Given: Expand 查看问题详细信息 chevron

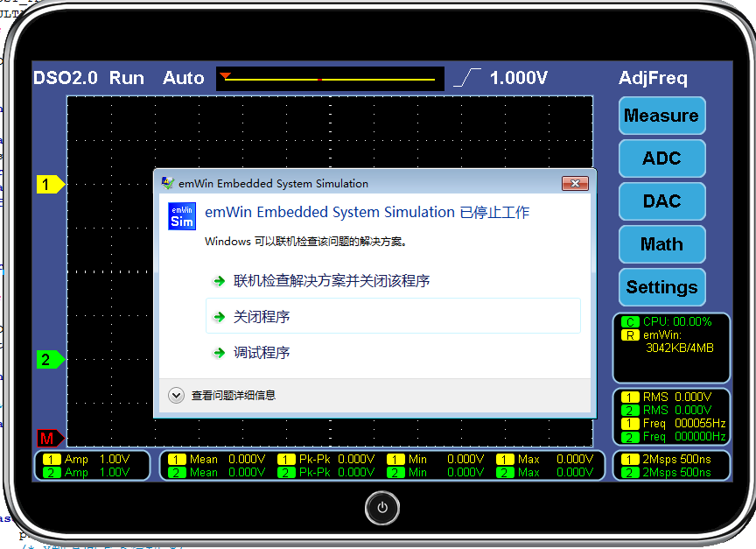Looking at the screenshot, I should point(176,396).
